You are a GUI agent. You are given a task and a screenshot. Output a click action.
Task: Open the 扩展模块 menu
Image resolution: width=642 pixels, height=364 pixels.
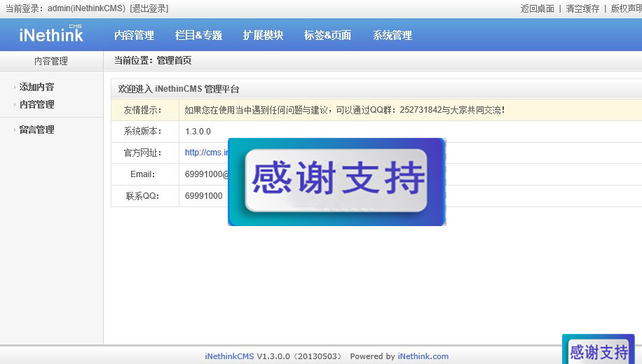coord(263,35)
